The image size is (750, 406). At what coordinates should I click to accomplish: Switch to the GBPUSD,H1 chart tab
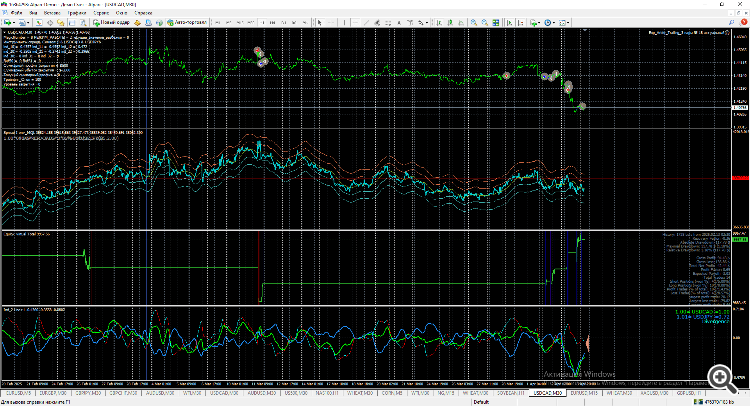pos(689,393)
